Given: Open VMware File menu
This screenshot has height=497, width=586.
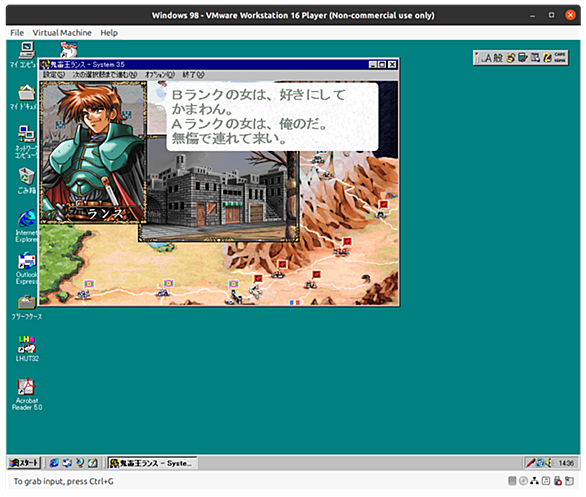Looking at the screenshot, I should (x=17, y=33).
